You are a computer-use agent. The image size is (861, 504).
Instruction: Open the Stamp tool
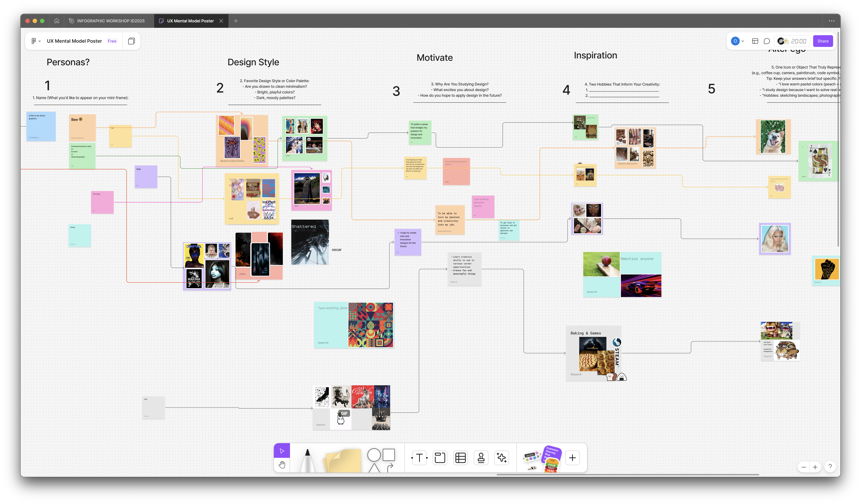(x=481, y=458)
